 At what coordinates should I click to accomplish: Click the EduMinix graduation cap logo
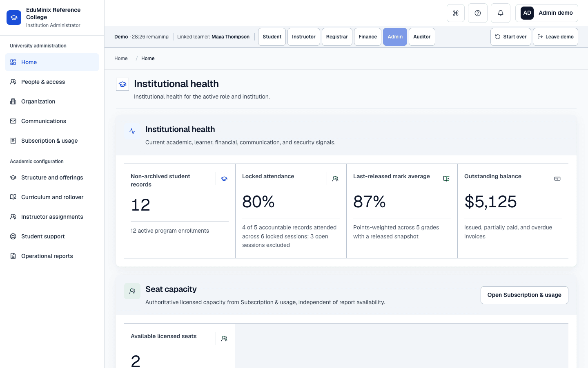pos(14,18)
